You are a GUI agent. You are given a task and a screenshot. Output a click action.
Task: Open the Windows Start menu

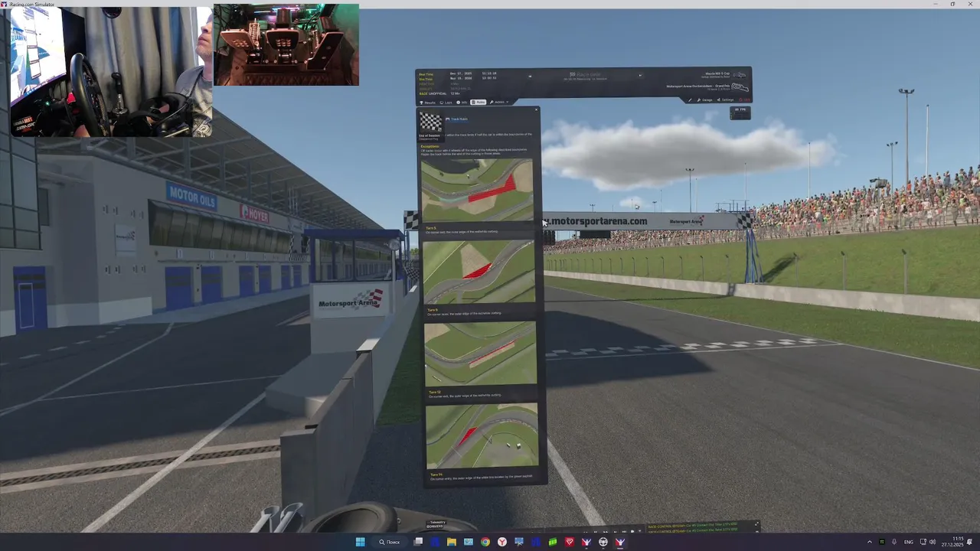(360, 542)
